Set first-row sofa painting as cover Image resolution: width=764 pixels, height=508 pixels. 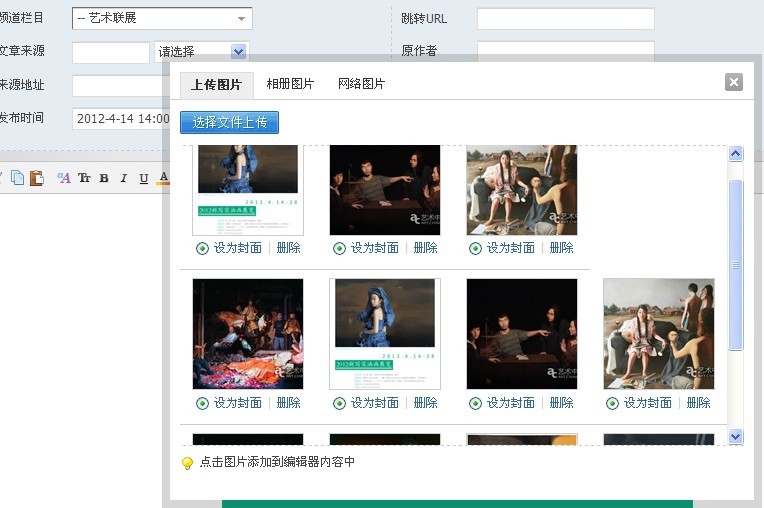point(502,248)
